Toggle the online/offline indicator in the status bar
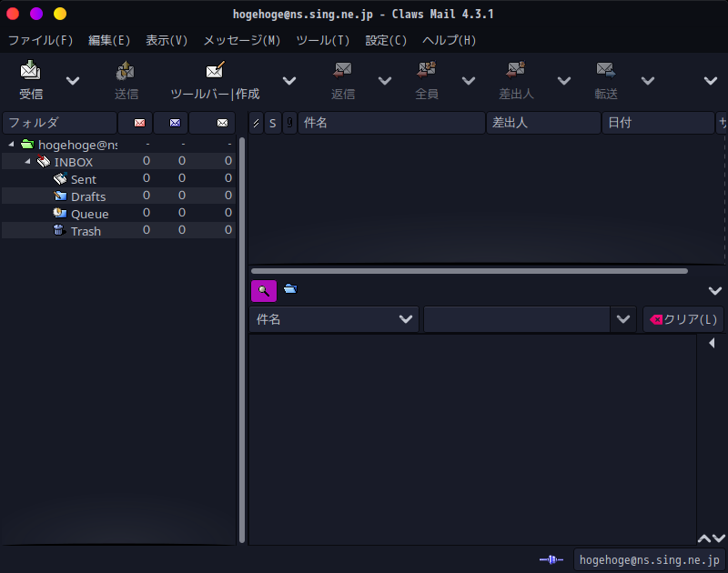The image size is (728, 573). click(551, 559)
